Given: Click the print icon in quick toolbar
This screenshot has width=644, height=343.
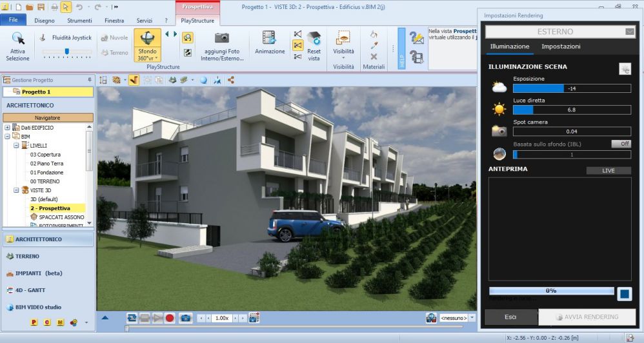Looking at the screenshot, I should click(x=54, y=7).
